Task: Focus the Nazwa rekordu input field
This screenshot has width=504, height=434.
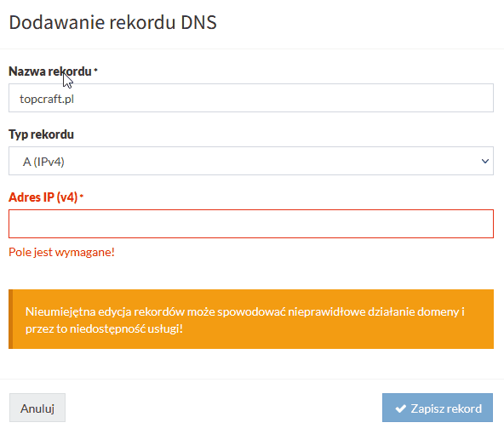Action: (251, 98)
